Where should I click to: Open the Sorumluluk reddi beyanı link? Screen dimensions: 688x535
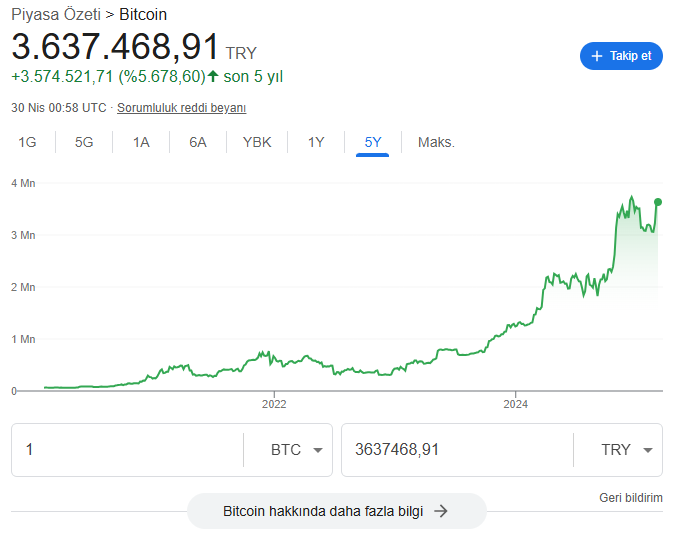pos(181,108)
